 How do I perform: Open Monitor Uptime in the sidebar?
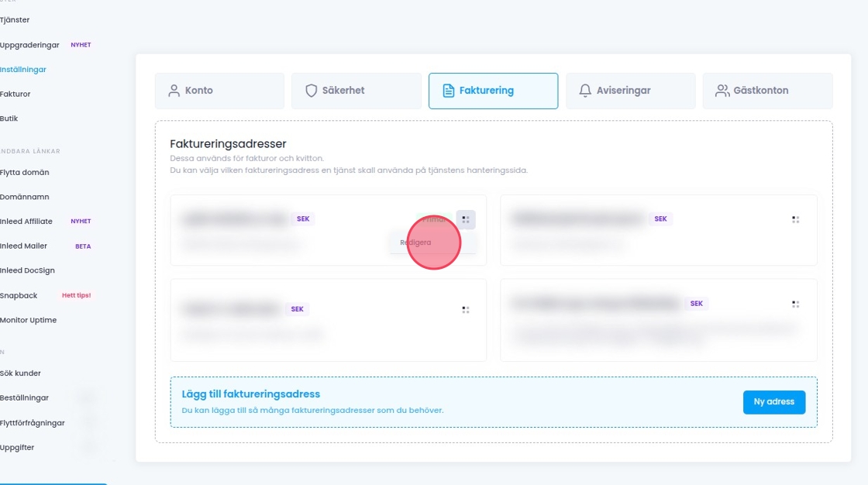pos(28,320)
